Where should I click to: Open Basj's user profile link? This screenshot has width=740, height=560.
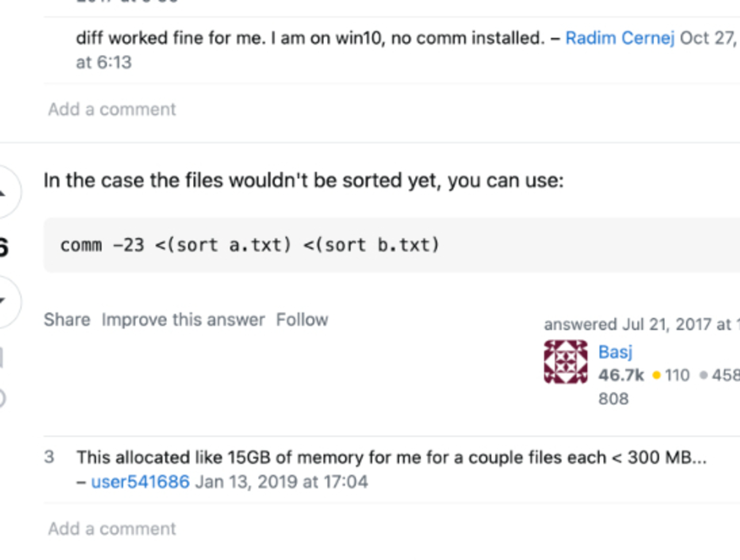[615, 352]
